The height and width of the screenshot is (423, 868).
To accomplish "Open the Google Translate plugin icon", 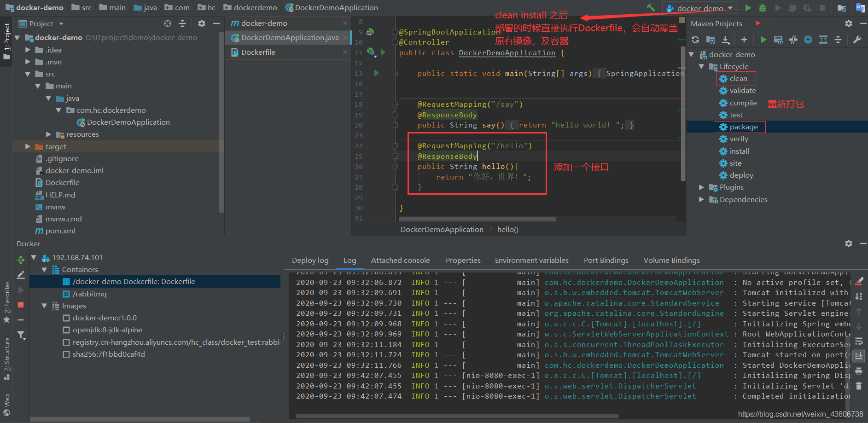I will tap(860, 8).
